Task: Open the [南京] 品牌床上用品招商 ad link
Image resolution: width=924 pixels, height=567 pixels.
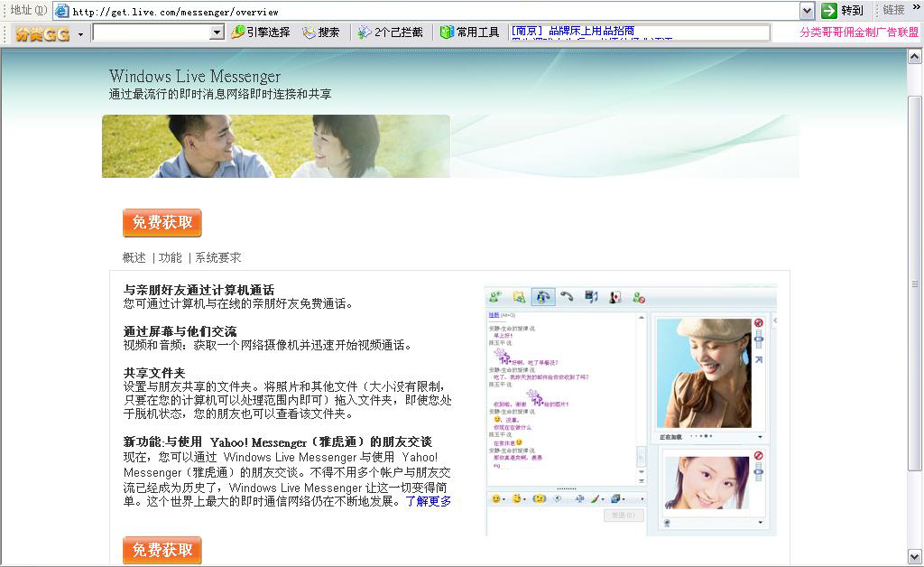Action: click(573, 31)
